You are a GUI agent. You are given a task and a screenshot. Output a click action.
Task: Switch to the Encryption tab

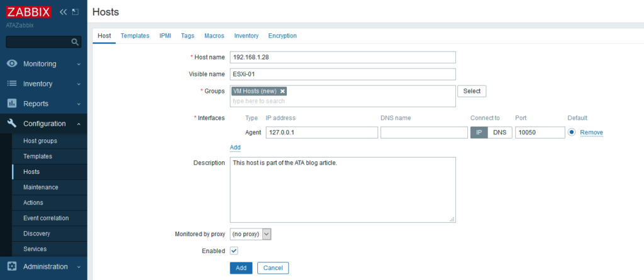click(282, 36)
